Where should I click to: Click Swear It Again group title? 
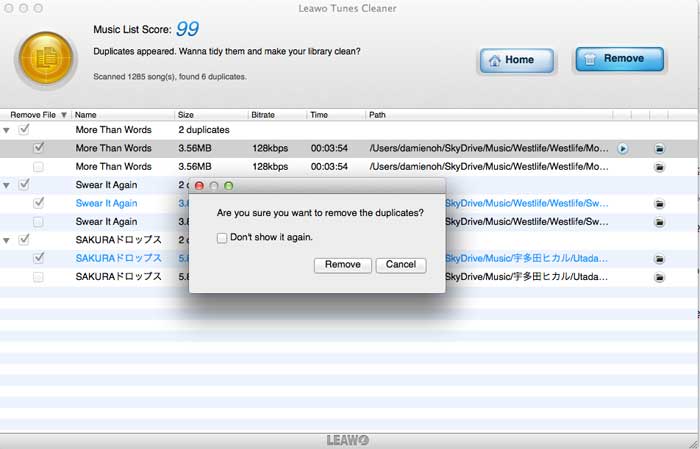coord(106,185)
